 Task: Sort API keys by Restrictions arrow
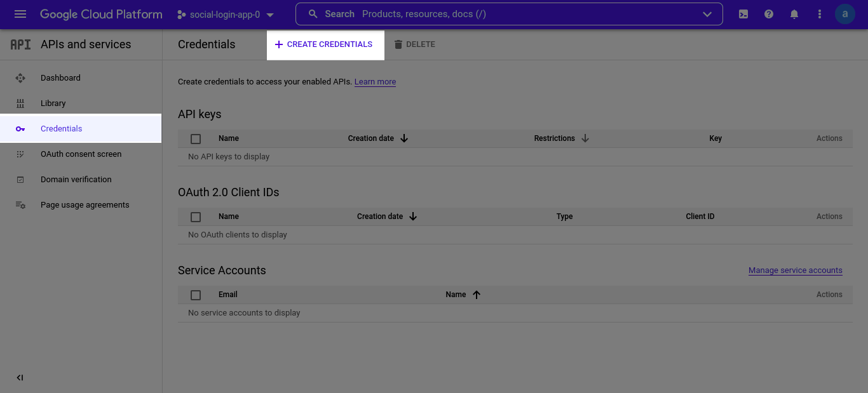point(585,138)
